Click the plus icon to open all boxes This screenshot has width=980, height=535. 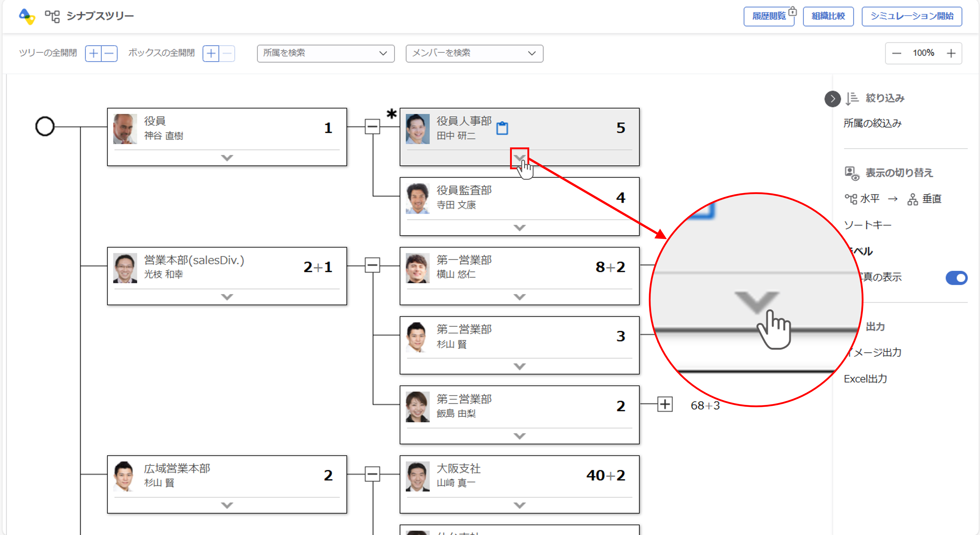point(211,53)
